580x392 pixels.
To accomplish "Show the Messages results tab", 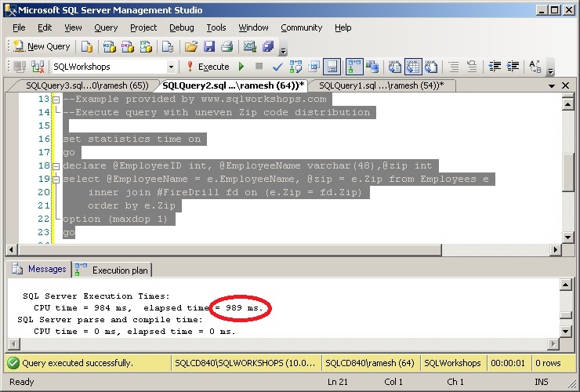I will pos(39,269).
